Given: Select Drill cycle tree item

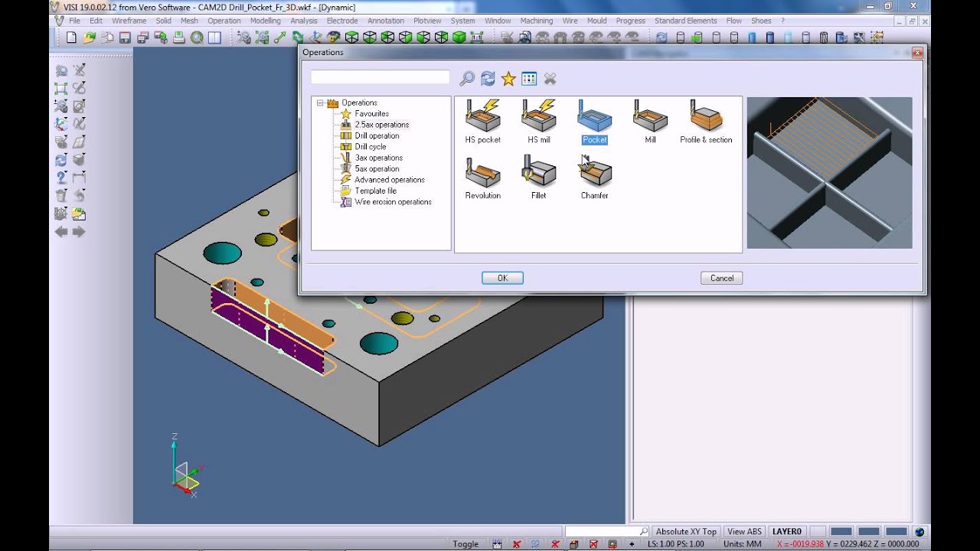Looking at the screenshot, I should (371, 147).
